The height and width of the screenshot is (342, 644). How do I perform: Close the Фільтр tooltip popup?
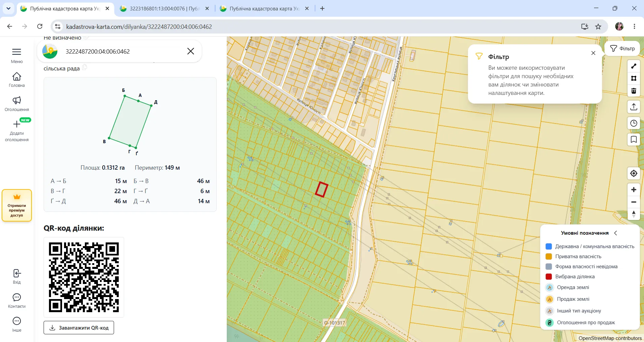click(x=593, y=53)
